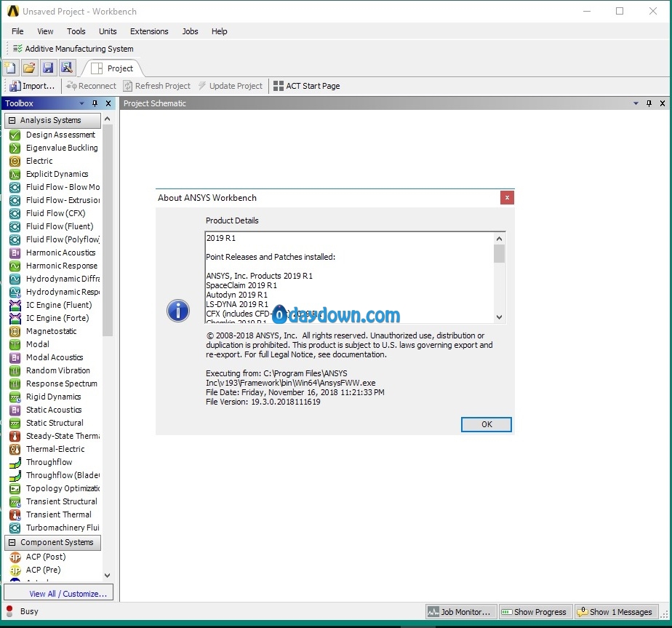Open the File menu

click(17, 31)
